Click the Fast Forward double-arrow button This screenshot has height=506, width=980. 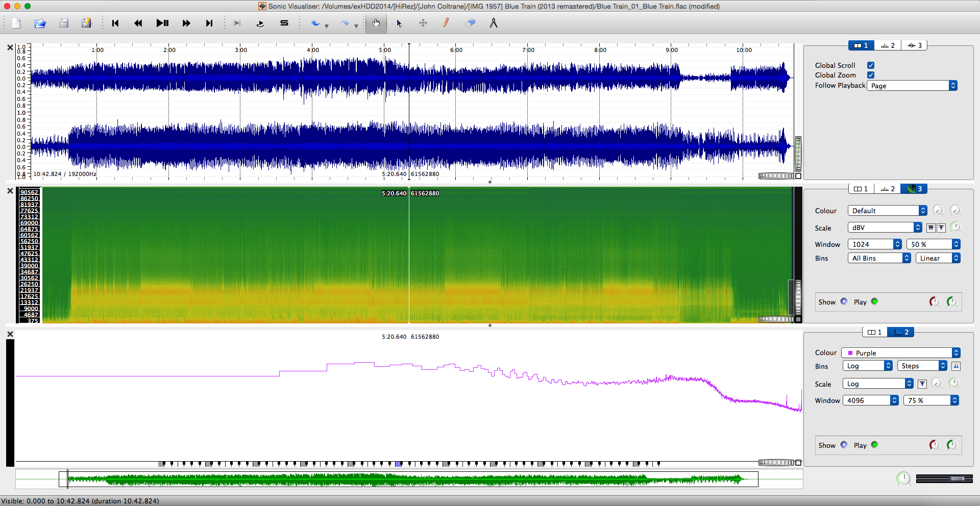[186, 23]
